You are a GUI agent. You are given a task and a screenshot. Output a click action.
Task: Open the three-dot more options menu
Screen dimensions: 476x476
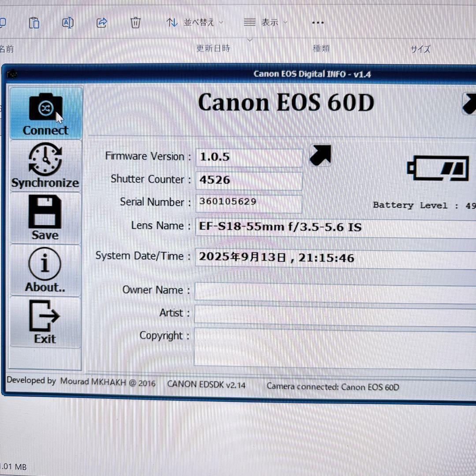318,23
